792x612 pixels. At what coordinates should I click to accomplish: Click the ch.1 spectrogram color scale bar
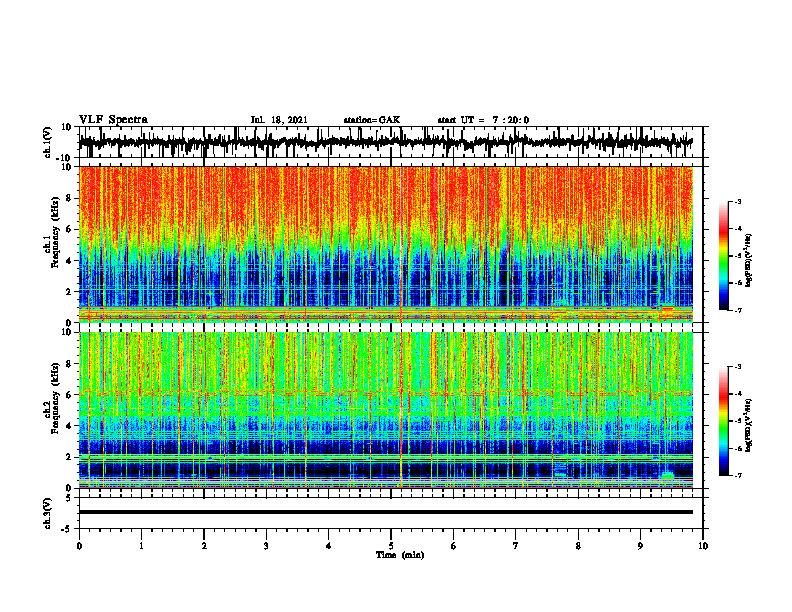coord(723,256)
